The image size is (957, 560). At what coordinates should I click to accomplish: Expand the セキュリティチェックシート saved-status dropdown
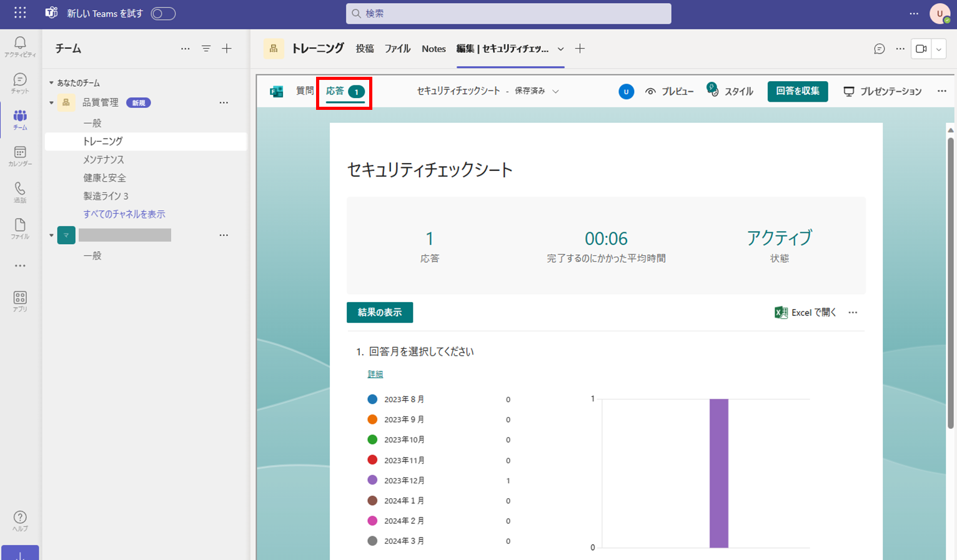click(x=555, y=91)
